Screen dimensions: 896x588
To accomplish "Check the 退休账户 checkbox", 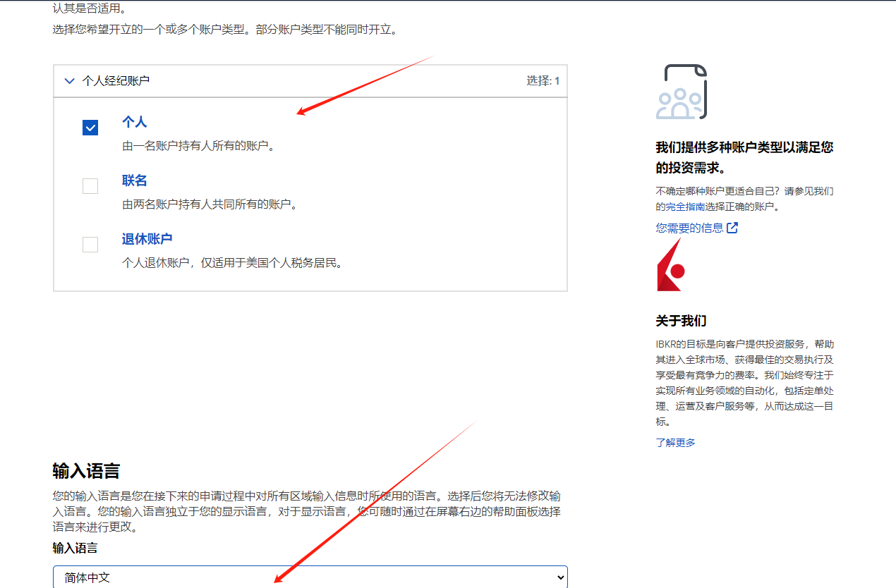I will [x=90, y=244].
